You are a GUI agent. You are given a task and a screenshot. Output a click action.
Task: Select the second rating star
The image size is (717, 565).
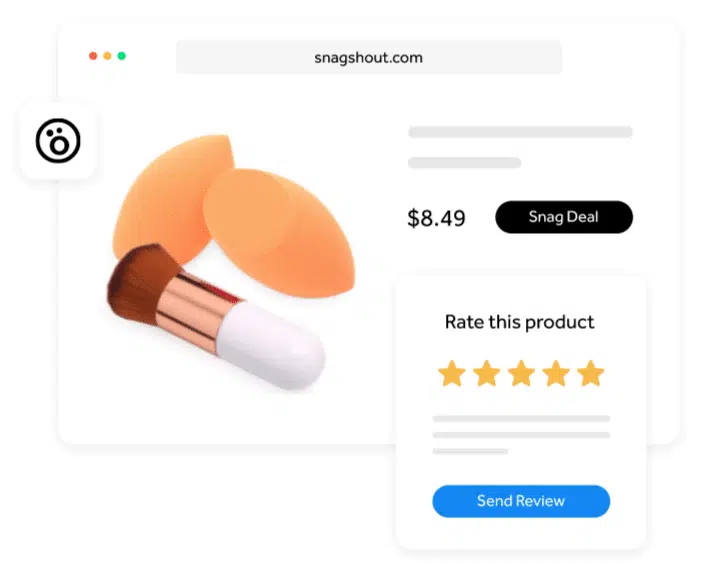(x=487, y=373)
